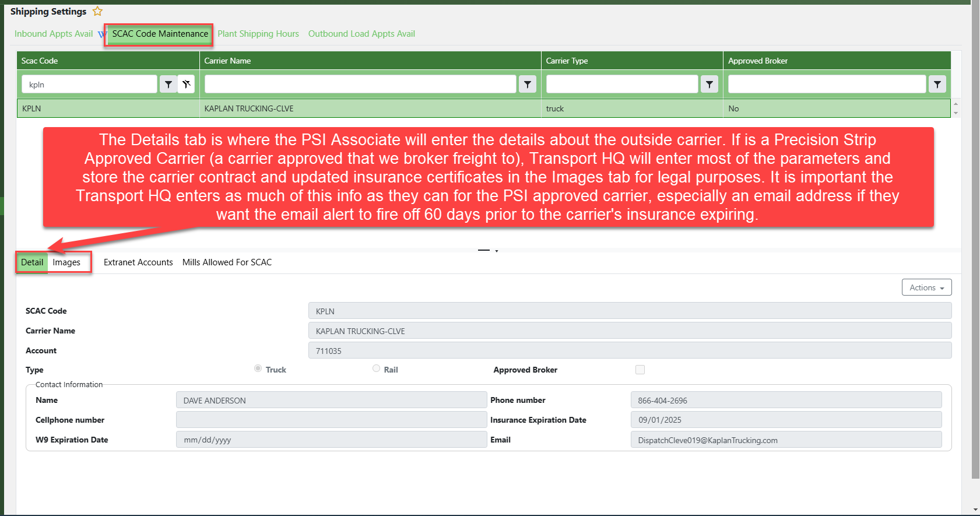
Task: Click the Insurance Expiration Date field
Action: tap(786, 420)
